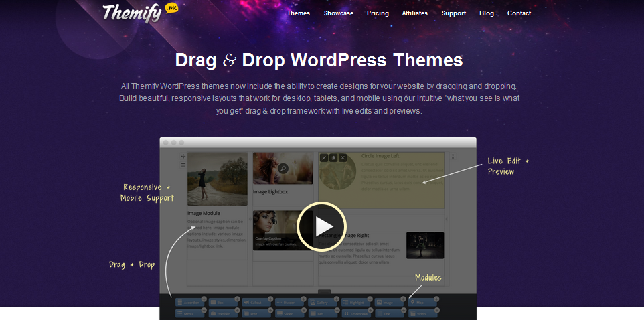644x320 pixels.
Task: Open the Overlay Caption portrait image
Action: 283,230
